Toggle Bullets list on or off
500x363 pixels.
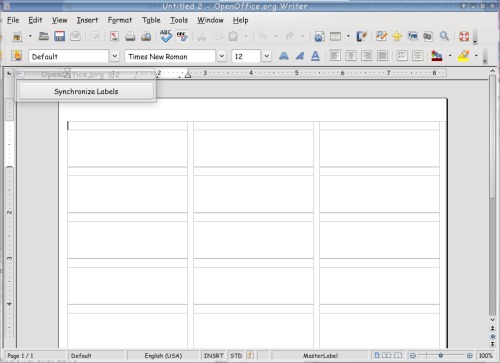(418, 56)
